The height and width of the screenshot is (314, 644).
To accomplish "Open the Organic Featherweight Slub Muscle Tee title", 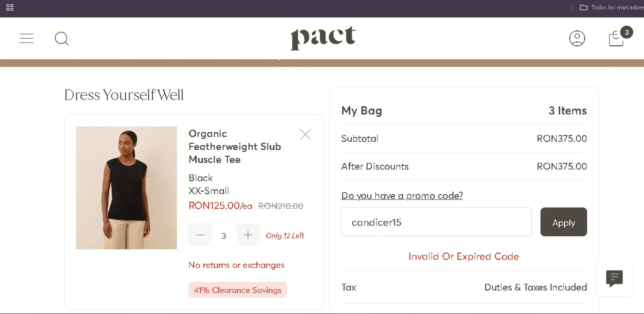I will [234, 147].
